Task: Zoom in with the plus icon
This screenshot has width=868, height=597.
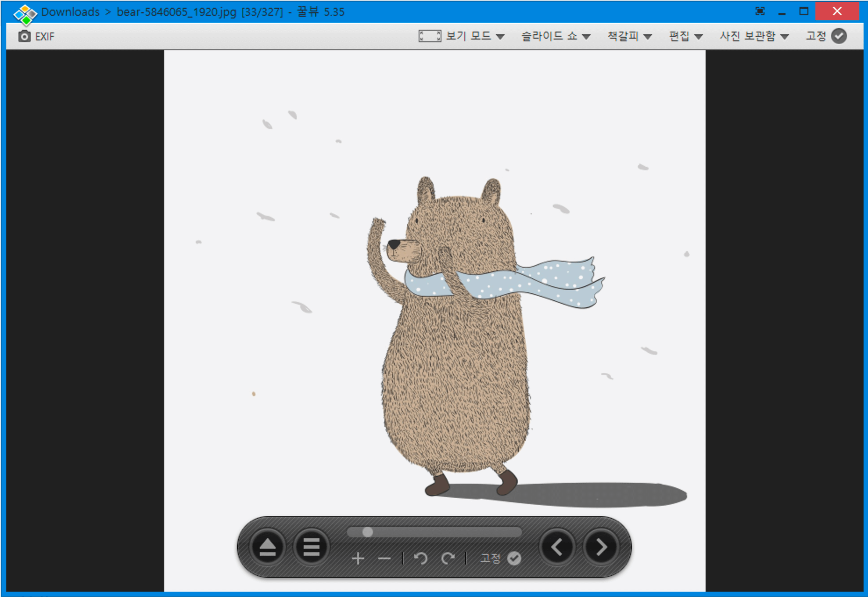Action: tap(358, 558)
